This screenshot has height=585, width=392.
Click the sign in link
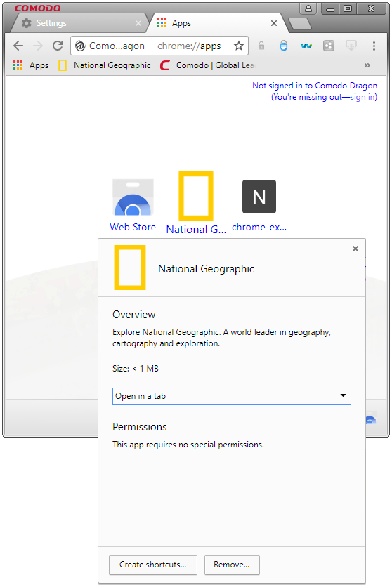click(x=362, y=97)
